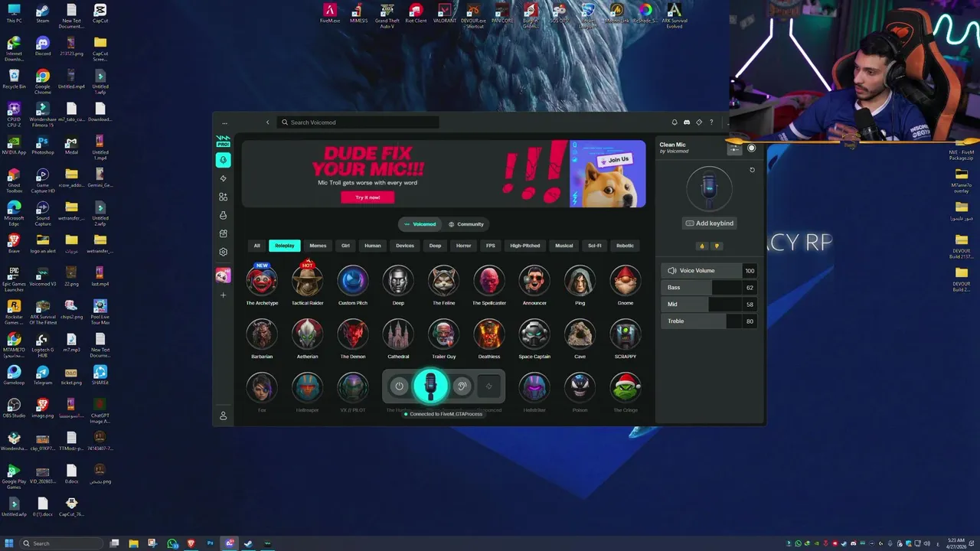Open the Windows Start button
The width and height of the screenshot is (980, 551).
9,543
